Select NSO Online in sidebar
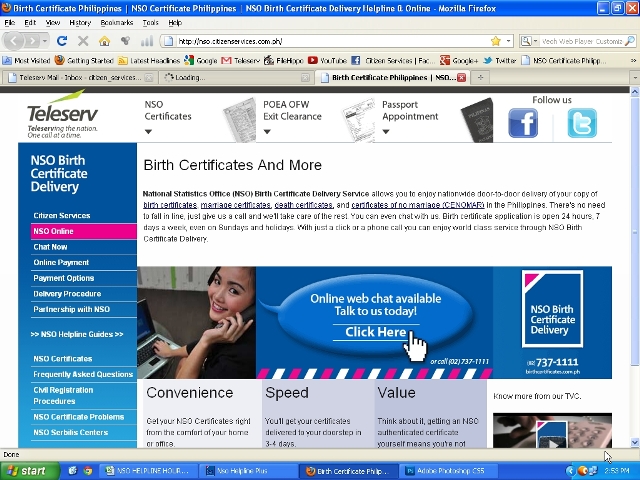Viewport: 640px width, 480px height. tap(84, 231)
